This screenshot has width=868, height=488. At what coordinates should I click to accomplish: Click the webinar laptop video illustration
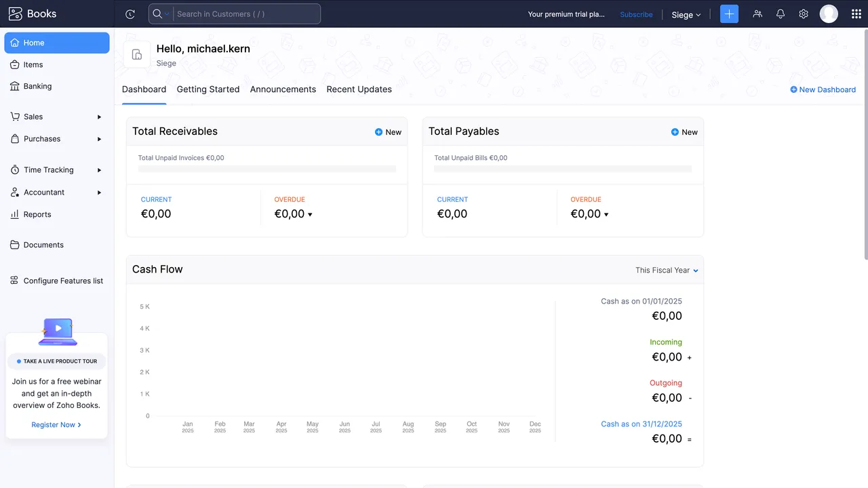(58, 332)
